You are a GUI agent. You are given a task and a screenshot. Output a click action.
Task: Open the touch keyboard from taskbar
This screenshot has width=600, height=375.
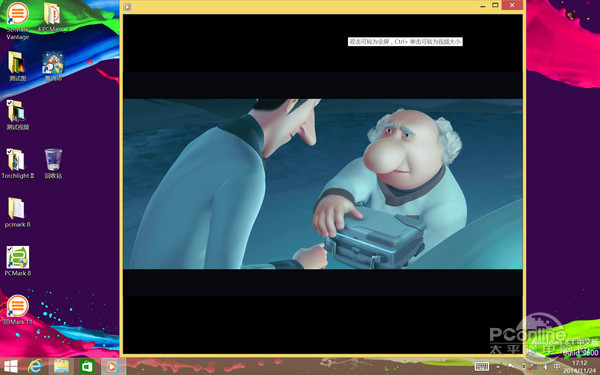click(481, 367)
